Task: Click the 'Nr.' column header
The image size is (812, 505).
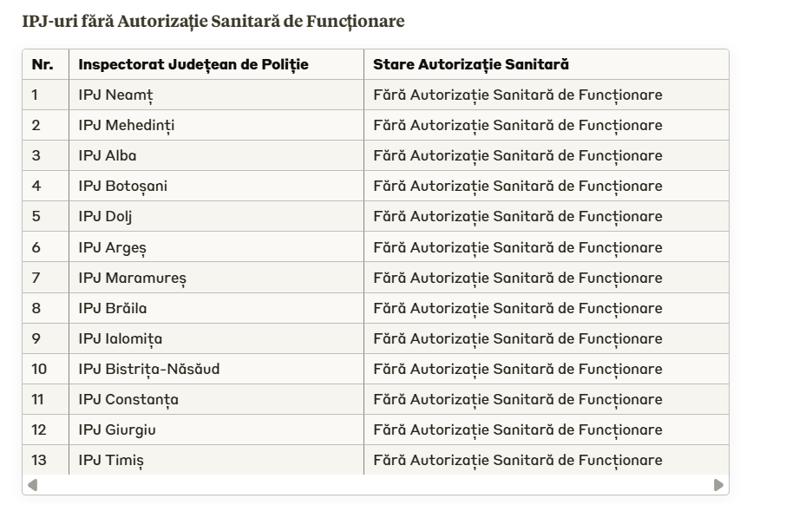Action: (43, 64)
